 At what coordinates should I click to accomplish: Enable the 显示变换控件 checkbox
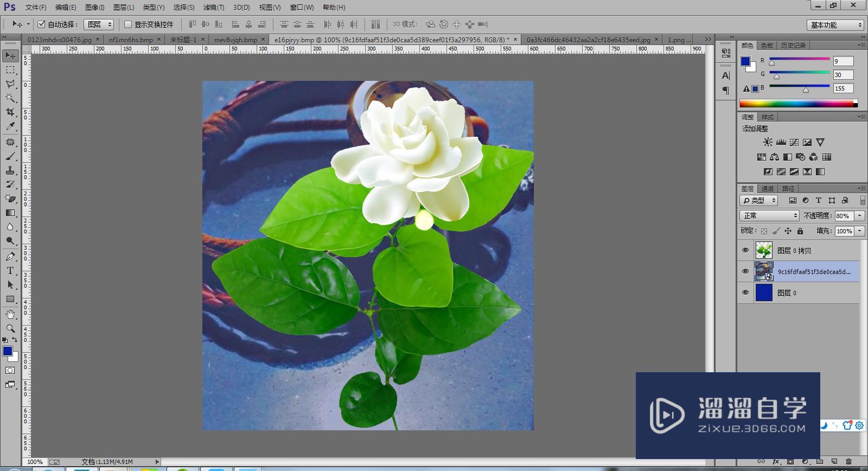[x=128, y=24]
